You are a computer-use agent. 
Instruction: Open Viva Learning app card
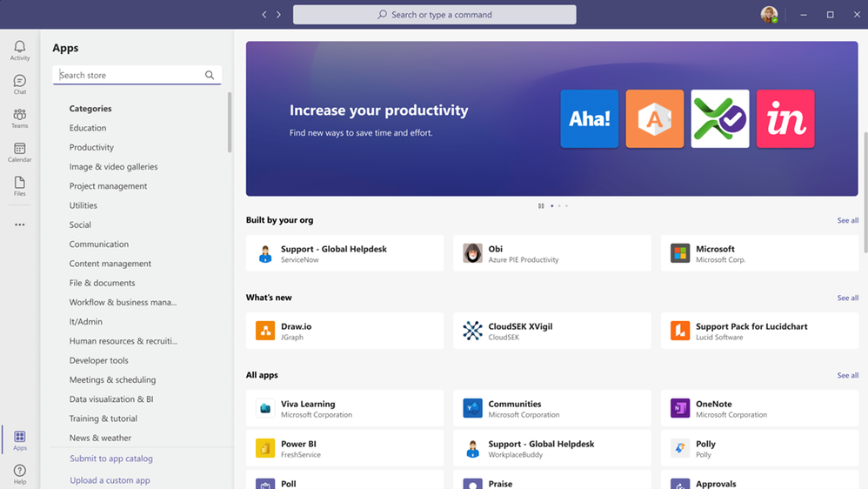click(x=345, y=408)
